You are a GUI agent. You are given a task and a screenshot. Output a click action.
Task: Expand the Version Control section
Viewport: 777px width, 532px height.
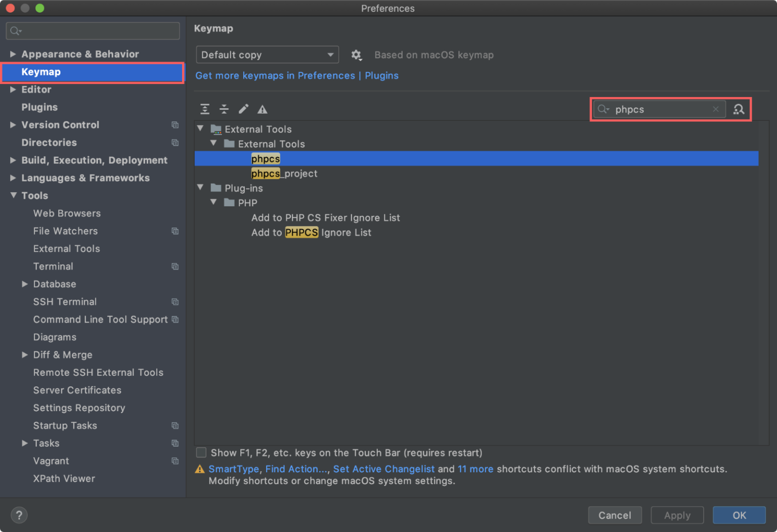click(13, 125)
